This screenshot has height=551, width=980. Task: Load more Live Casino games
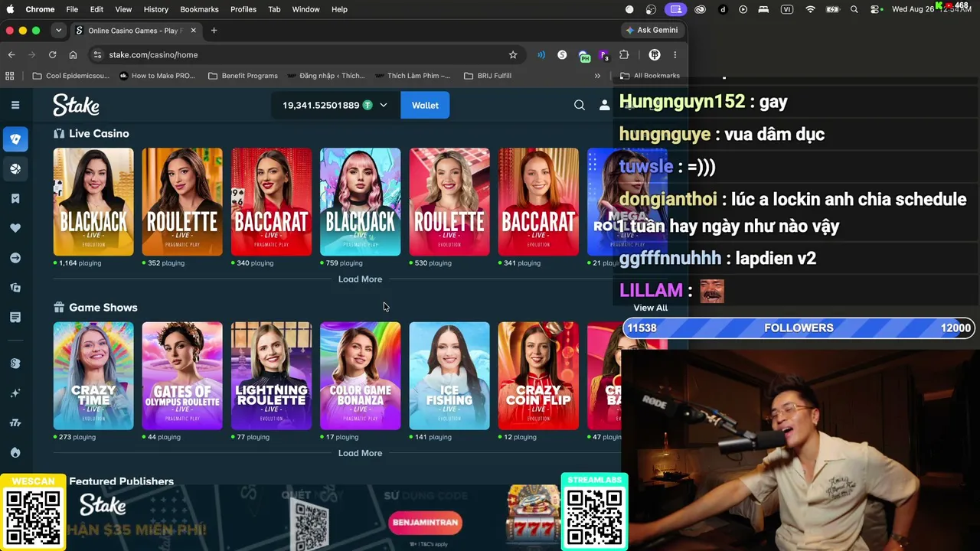tap(360, 279)
